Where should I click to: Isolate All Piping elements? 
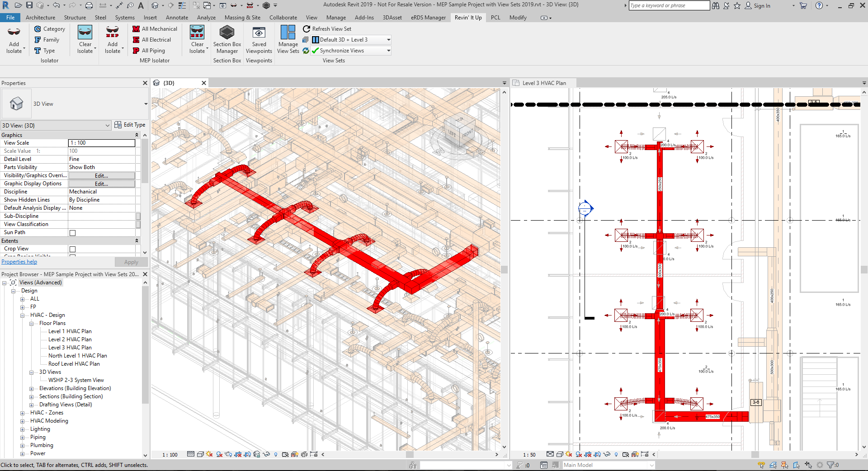pos(149,51)
